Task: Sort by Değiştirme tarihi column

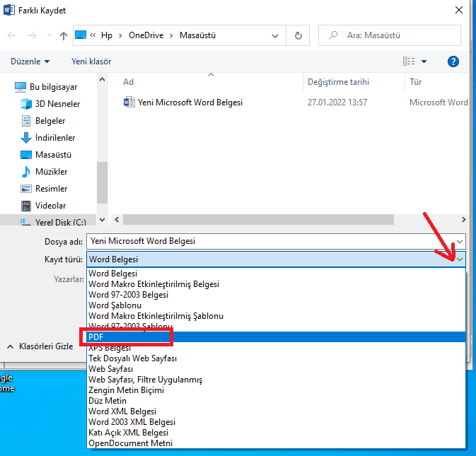Action: 338,82
